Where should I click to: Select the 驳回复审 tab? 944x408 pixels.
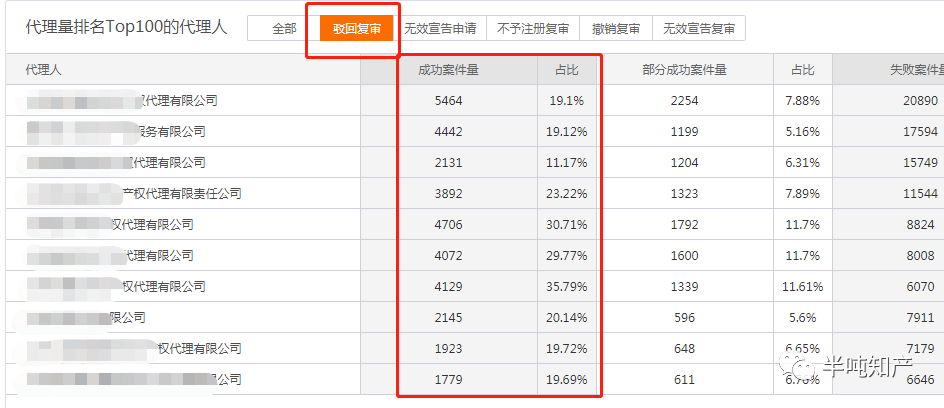tap(357, 29)
